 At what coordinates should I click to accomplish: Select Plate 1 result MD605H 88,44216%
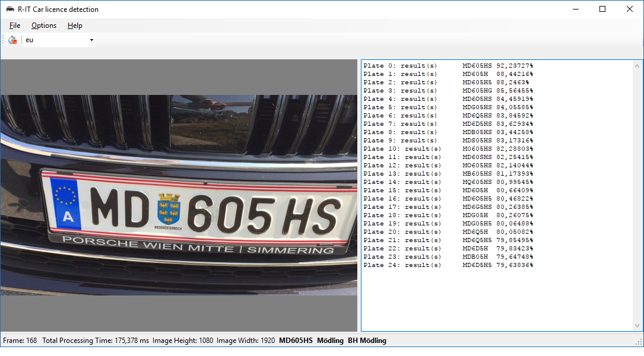click(x=448, y=74)
